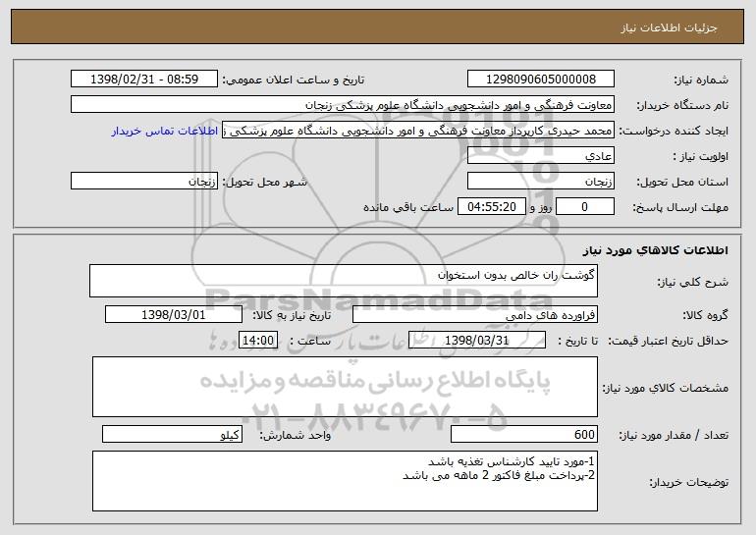Click the text ساعت باقی مانده
The width and height of the screenshot is (756, 535).
[x=408, y=207]
